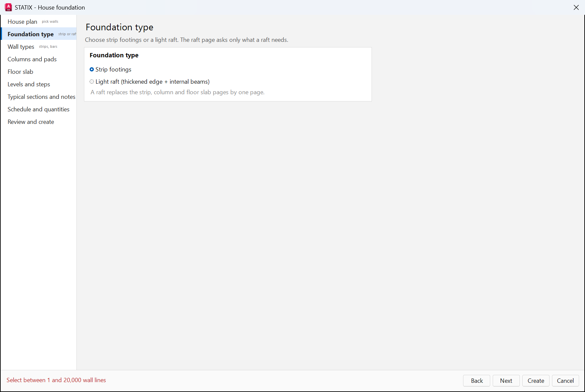Close the House foundation dialog

(x=576, y=7)
